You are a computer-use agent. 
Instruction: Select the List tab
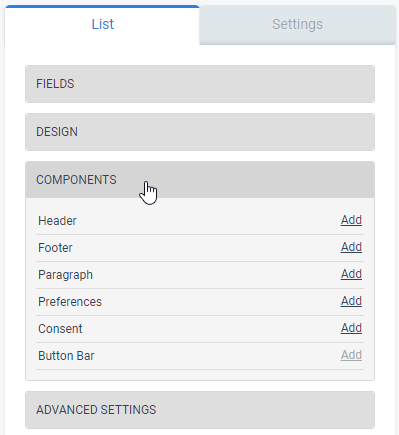click(102, 24)
